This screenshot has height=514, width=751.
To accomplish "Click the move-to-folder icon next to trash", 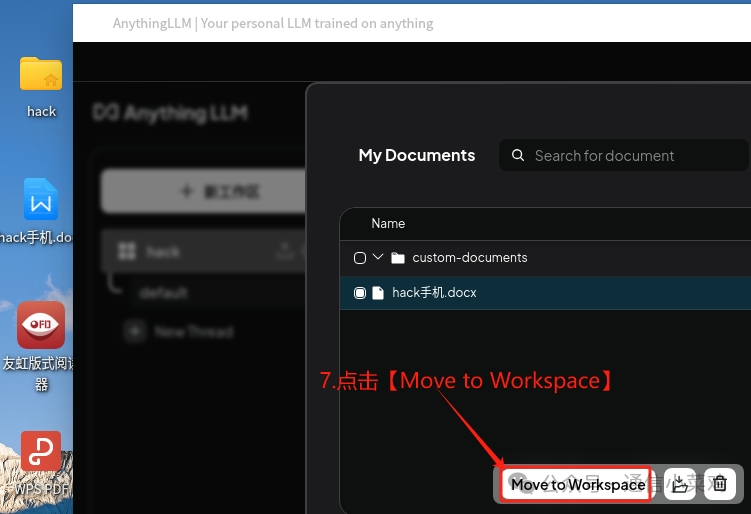I will (x=680, y=484).
